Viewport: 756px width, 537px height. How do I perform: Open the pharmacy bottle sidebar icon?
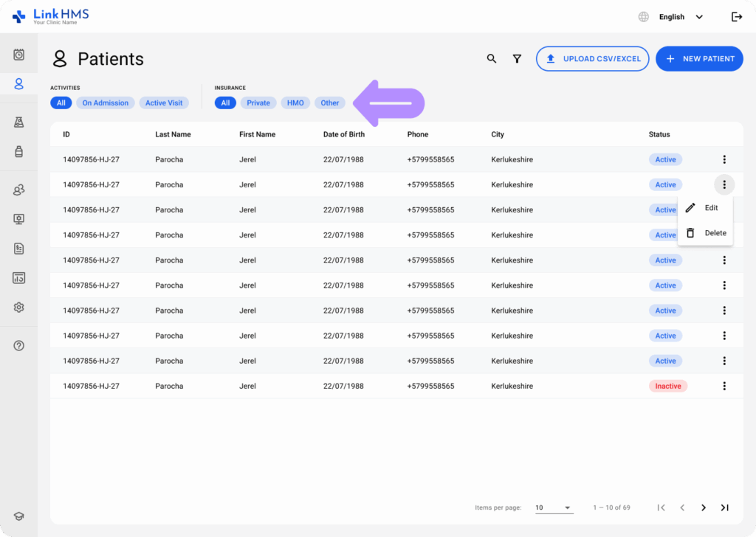point(19,151)
